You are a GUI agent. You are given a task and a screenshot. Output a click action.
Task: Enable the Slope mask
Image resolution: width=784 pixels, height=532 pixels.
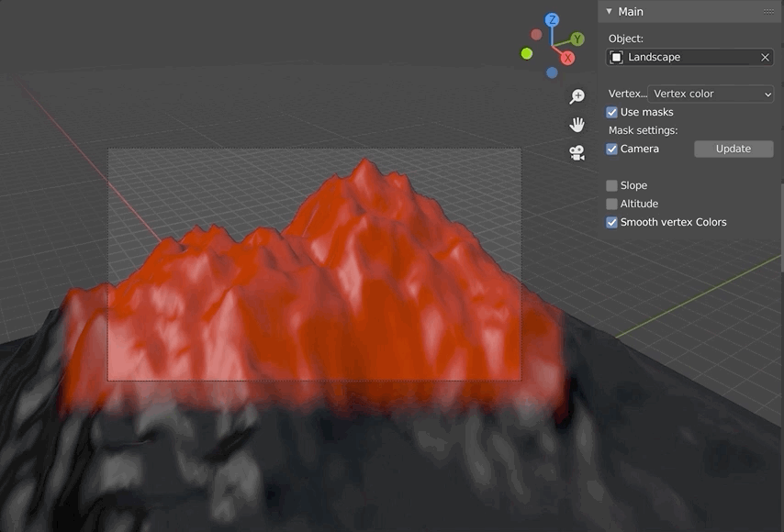(x=611, y=184)
